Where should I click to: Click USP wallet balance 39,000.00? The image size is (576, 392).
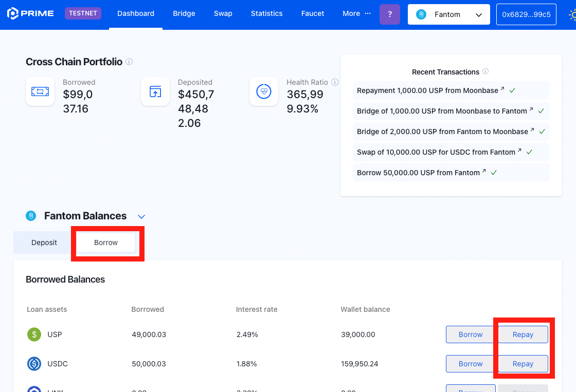pos(358,334)
